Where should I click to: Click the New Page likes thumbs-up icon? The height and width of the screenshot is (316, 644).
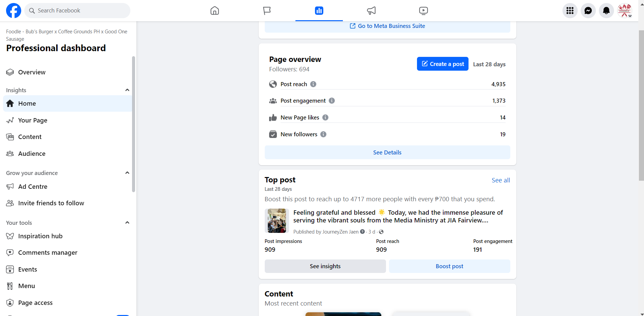click(273, 117)
